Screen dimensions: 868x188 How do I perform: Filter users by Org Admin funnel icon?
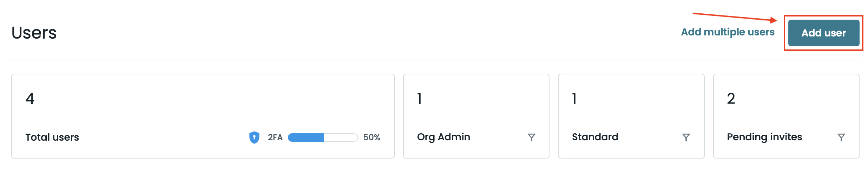click(531, 137)
